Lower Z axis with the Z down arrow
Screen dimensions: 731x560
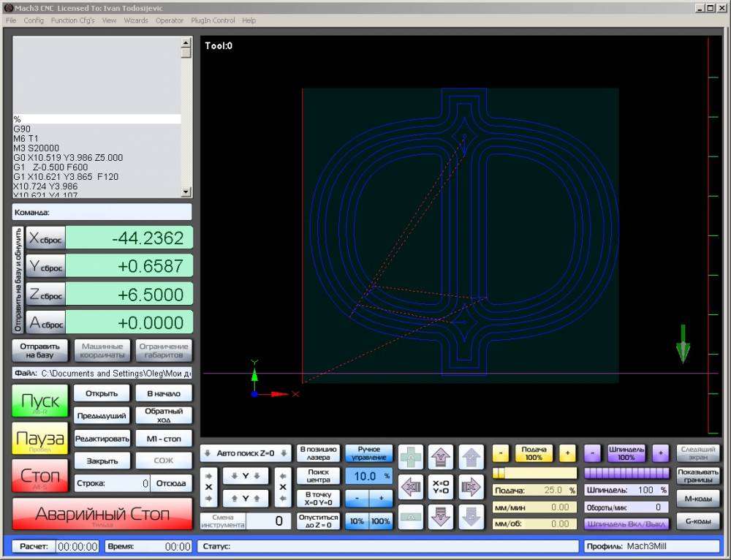(471, 516)
